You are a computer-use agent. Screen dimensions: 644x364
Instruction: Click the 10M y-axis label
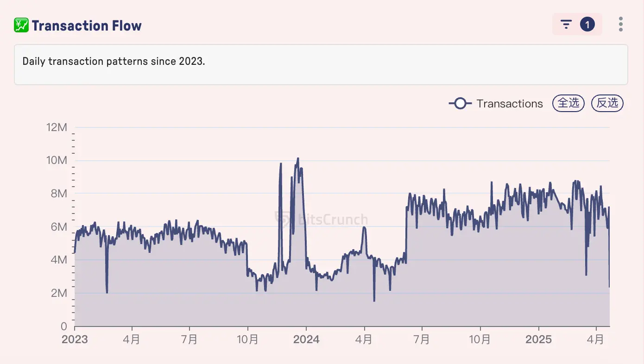coord(57,160)
